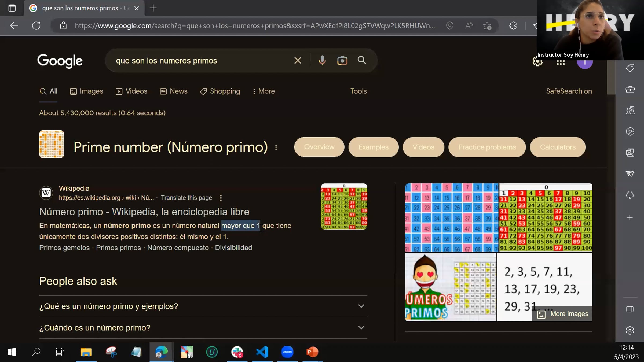The height and width of the screenshot is (362, 644).
Task: Select the Examples chip tab
Action: [373, 147]
